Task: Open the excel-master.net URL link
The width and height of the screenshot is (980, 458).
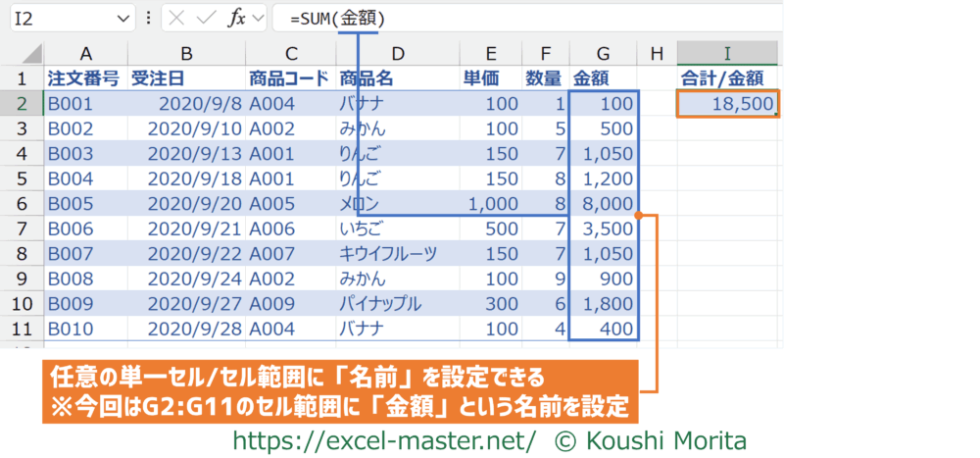Action: (x=383, y=440)
